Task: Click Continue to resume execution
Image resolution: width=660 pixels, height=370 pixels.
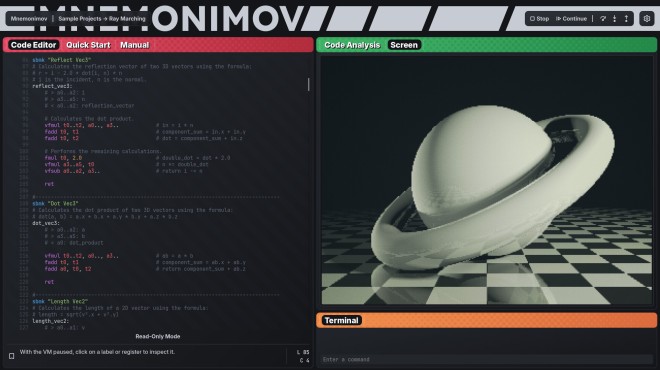Action: [571, 19]
